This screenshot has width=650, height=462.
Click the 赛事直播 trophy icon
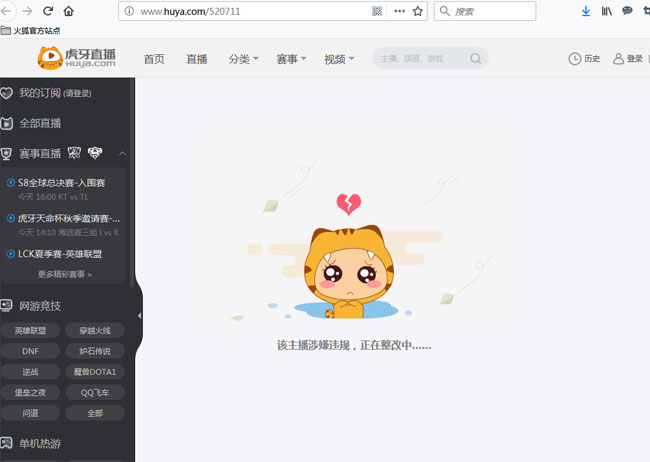(6, 154)
